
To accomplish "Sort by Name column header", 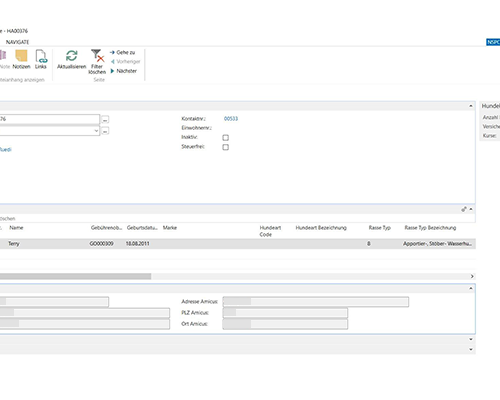I will click(16, 228).
